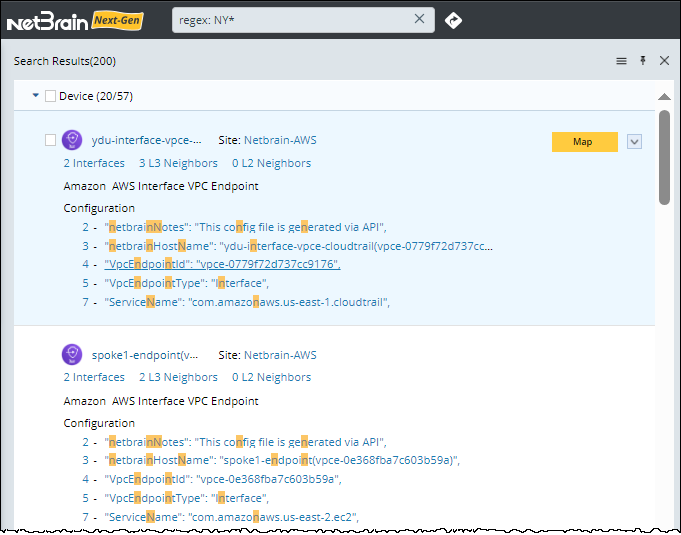Click into the regex search field
This screenshot has width=681, height=535.
(290, 19)
